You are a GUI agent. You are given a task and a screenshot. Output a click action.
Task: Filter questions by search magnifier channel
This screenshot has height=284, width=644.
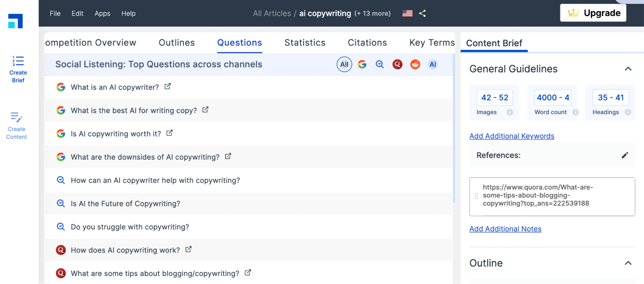(380, 64)
